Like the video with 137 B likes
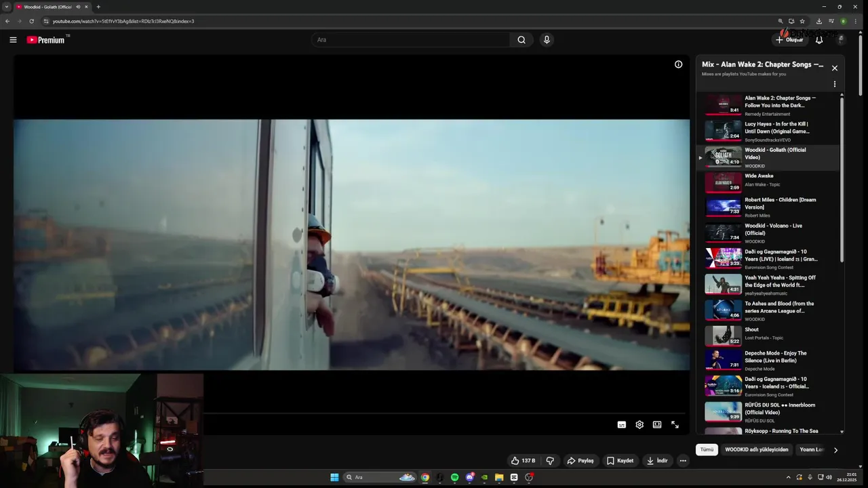This screenshot has height=488, width=868. point(523,461)
